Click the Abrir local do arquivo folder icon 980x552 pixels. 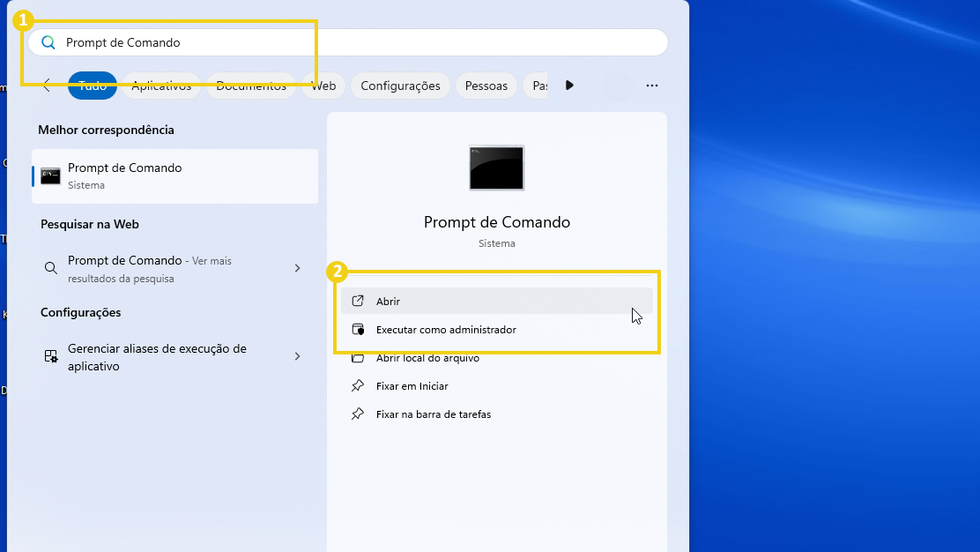click(x=358, y=358)
